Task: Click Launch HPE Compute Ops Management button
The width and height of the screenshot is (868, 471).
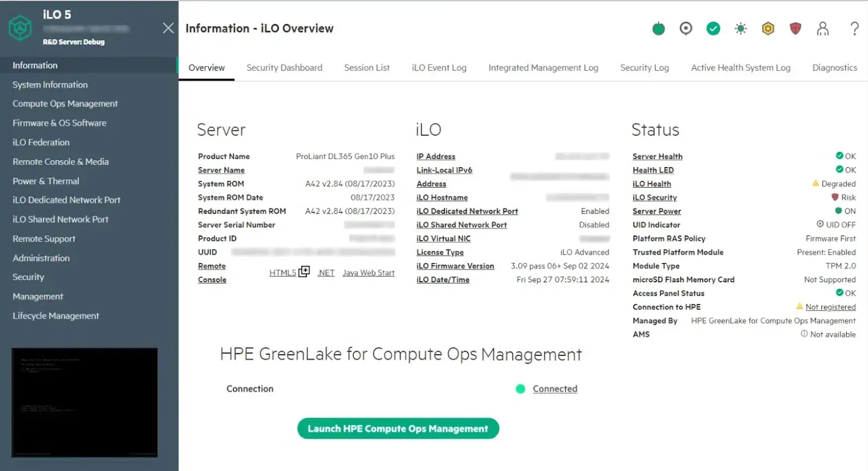Action: [x=398, y=429]
